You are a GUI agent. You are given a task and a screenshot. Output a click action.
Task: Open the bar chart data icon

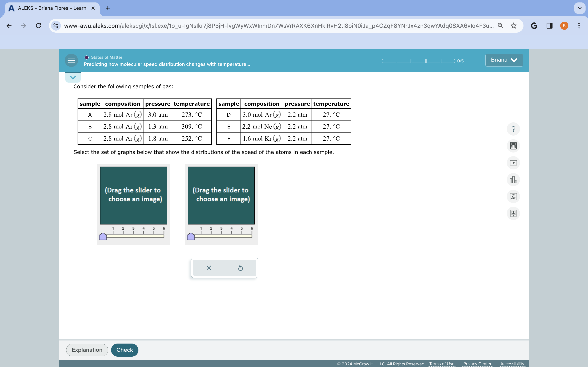tap(513, 180)
